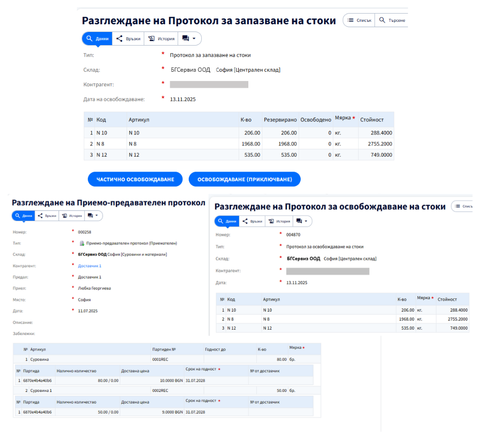Click the comments icon on the top toolbar
Image resolution: width=485 pixels, height=448 pixels.
[x=186, y=38]
